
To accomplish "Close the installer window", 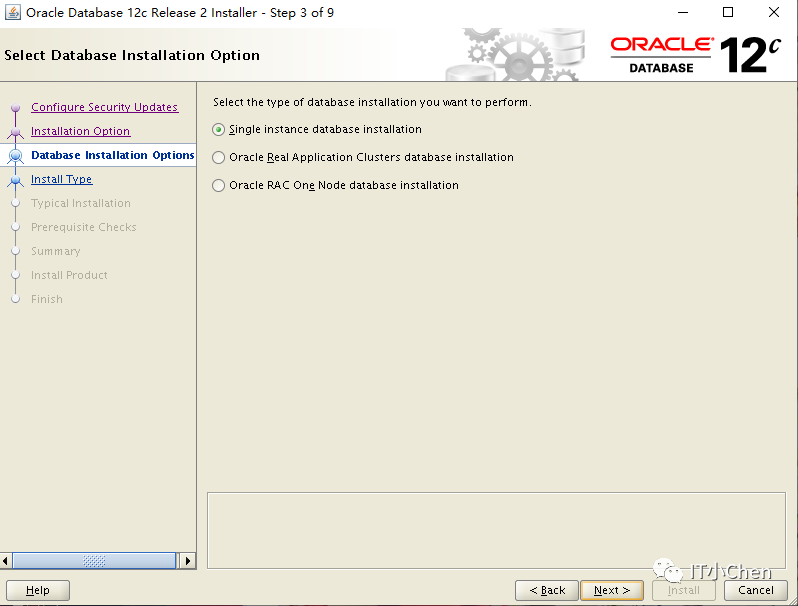I will [x=774, y=12].
